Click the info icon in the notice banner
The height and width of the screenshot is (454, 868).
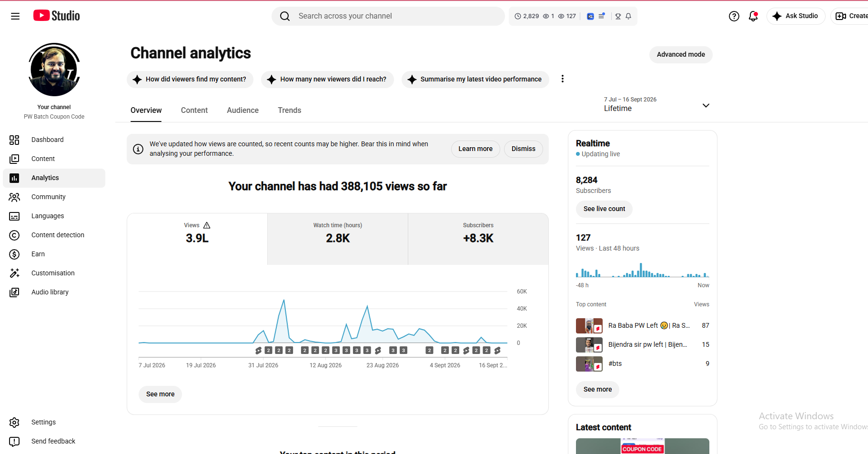(x=138, y=149)
